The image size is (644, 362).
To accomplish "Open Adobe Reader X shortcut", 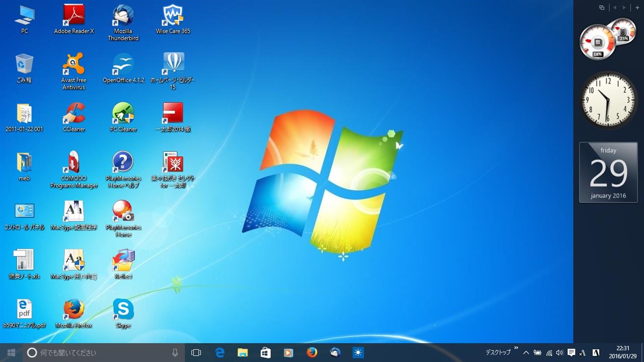I will (74, 19).
